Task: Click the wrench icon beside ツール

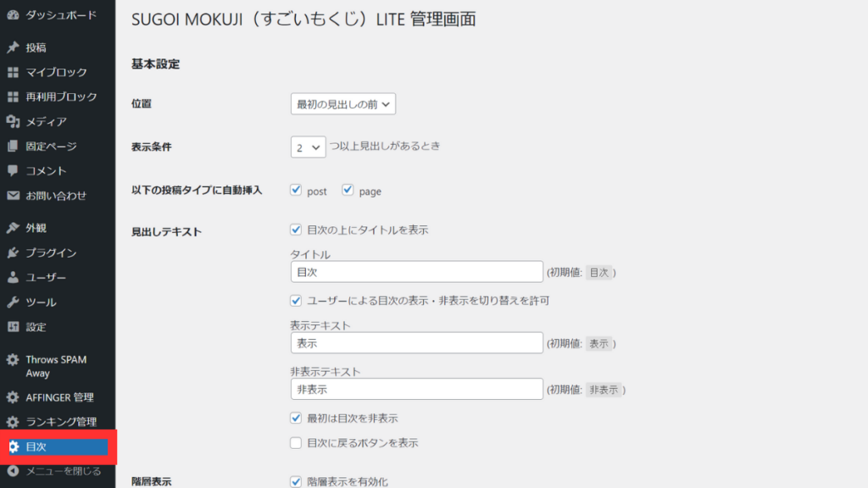Action: 13,302
